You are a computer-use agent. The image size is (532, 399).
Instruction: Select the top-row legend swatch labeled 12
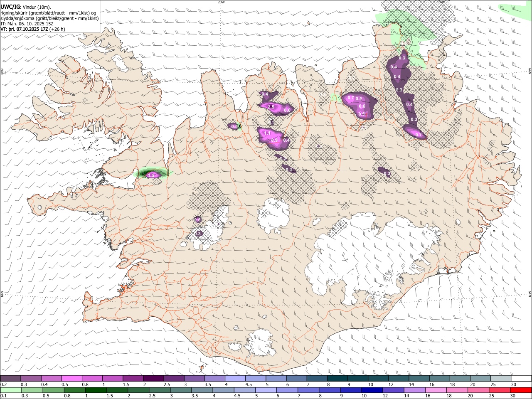coord(399,378)
